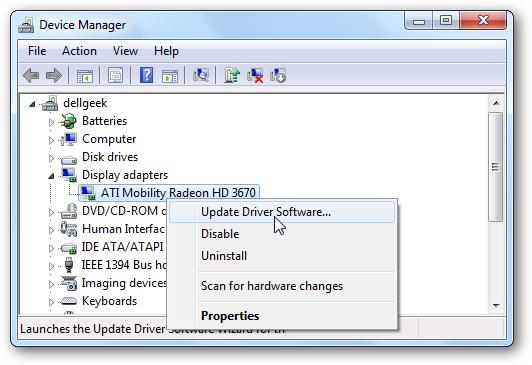
Task: Click the dellgeek computer icon
Action: pyautogui.click(x=50, y=103)
